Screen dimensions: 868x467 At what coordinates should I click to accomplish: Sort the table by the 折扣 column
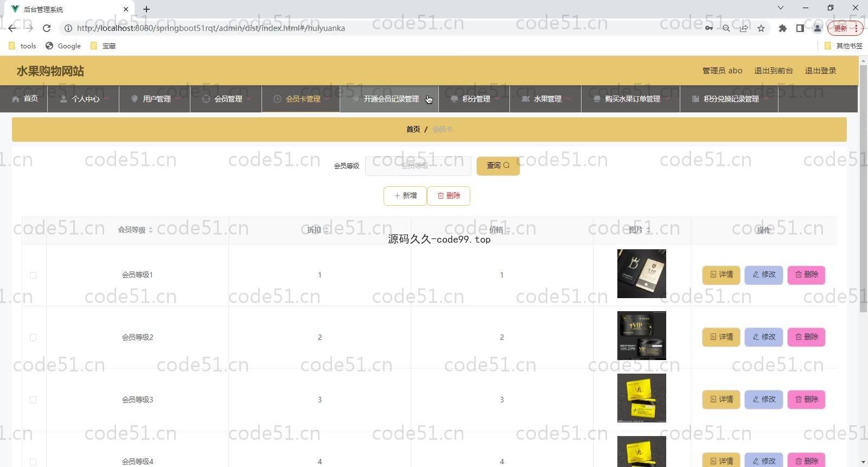click(x=326, y=230)
